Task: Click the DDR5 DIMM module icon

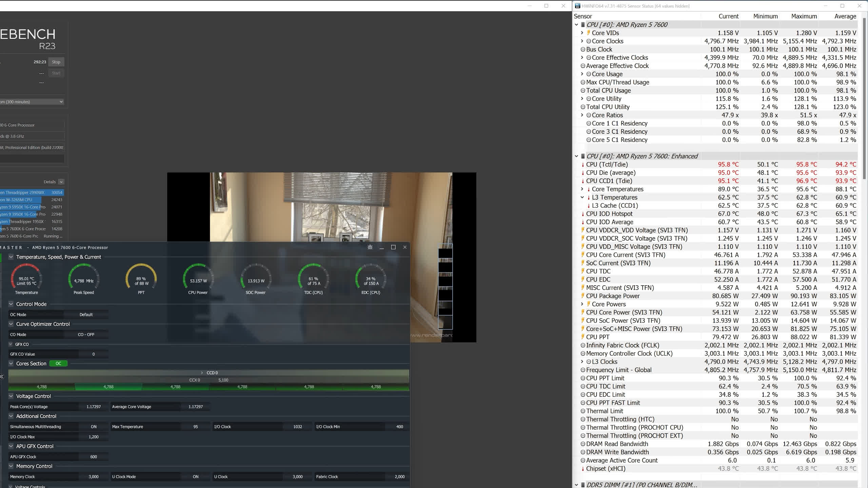Action: 583,485
